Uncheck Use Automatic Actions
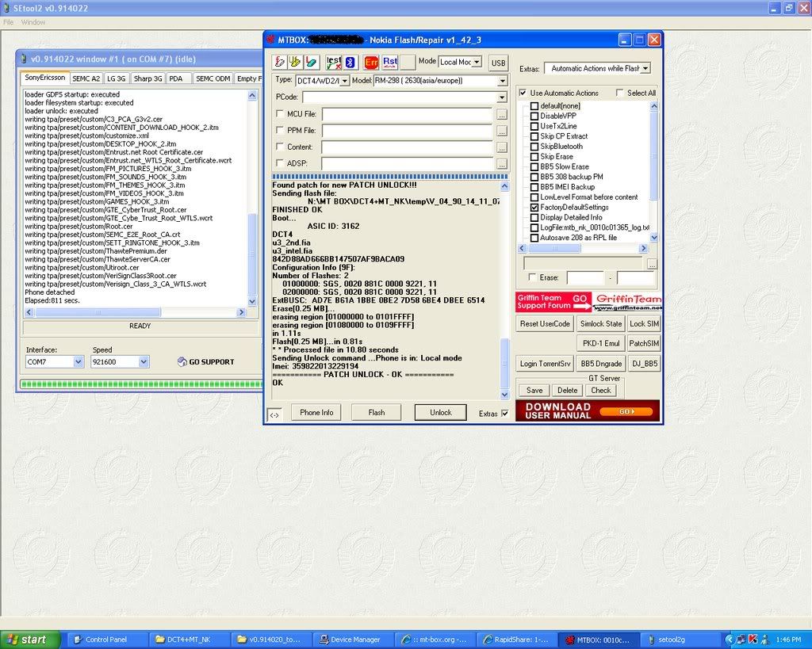Image resolution: width=812 pixels, height=649 pixels. [x=523, y=93]
